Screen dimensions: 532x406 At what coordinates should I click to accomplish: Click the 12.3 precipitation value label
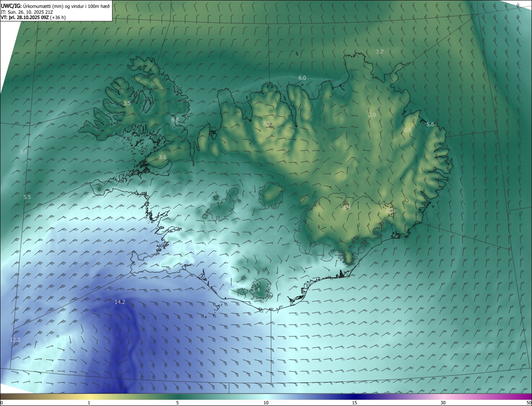[15, 340]
